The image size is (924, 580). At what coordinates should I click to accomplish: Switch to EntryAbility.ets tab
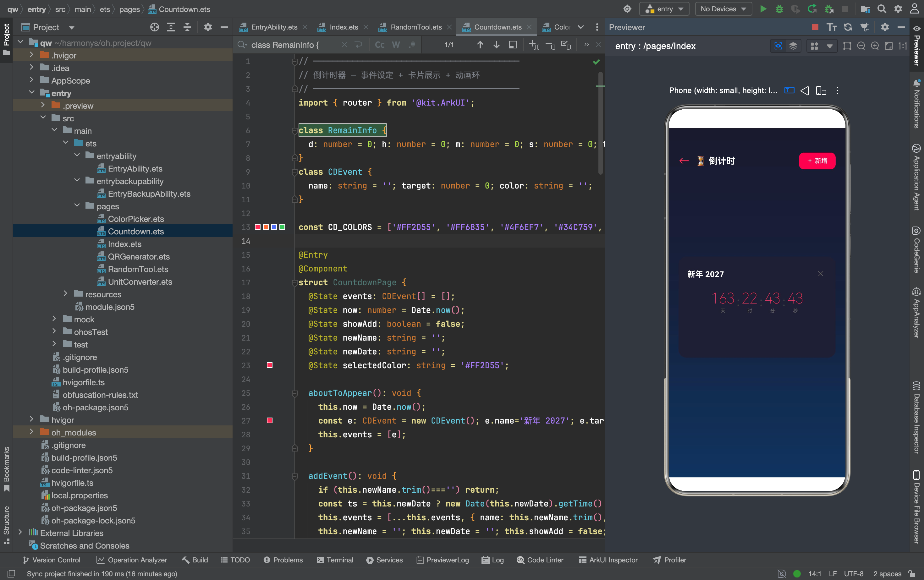tap(274, 27)
